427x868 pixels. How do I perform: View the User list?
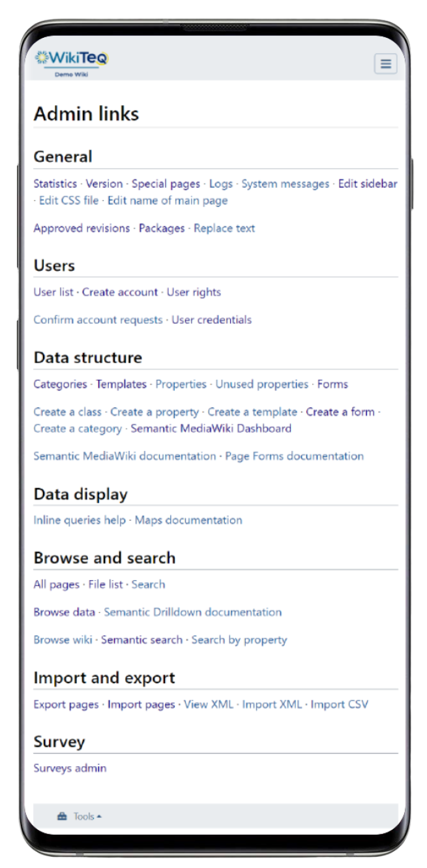pyautogui.click(x=54, y=292)
